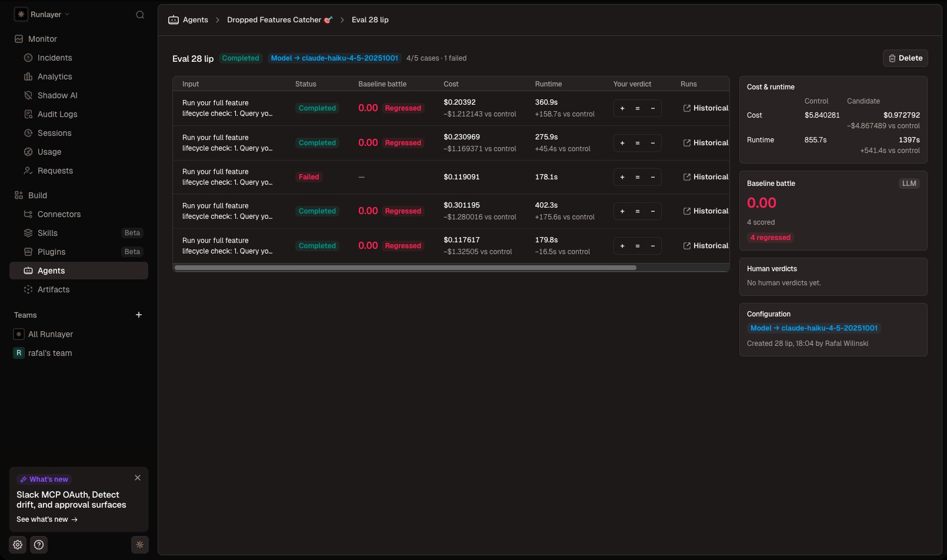Screen dimensions: 947x560
Task: Follow the See what's new link
Action: coord(47,519)
